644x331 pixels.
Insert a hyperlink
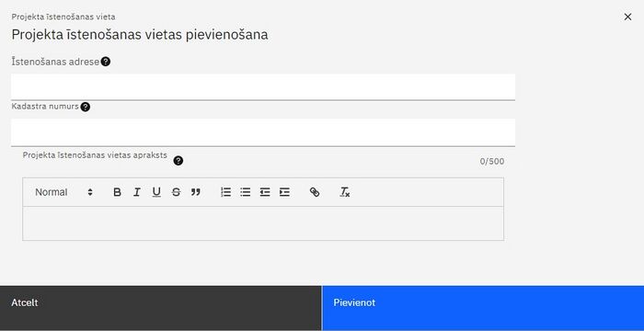[x=315, y=192]
